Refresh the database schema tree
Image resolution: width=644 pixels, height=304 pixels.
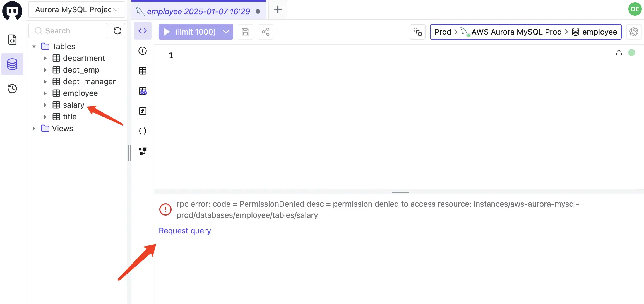117,31
